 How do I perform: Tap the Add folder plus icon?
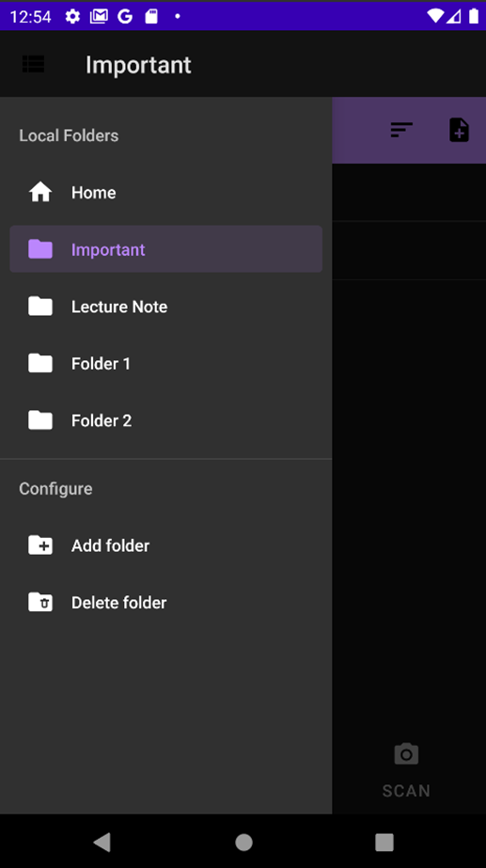click(x=40, y=545)
